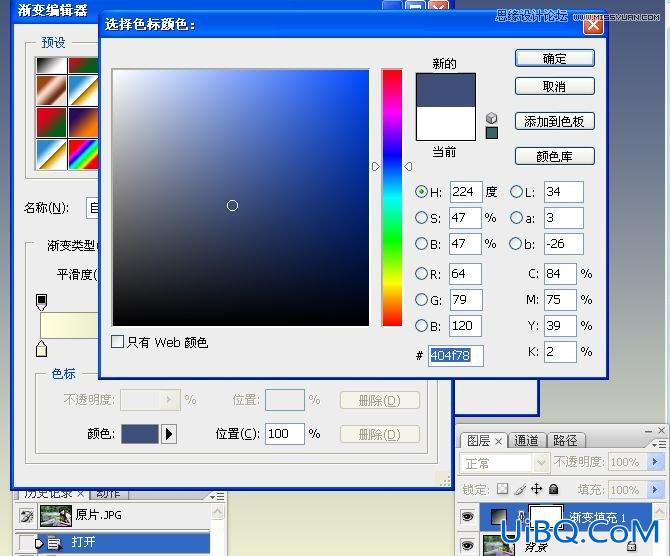Select the L lightness radio button

click(516, 192)
